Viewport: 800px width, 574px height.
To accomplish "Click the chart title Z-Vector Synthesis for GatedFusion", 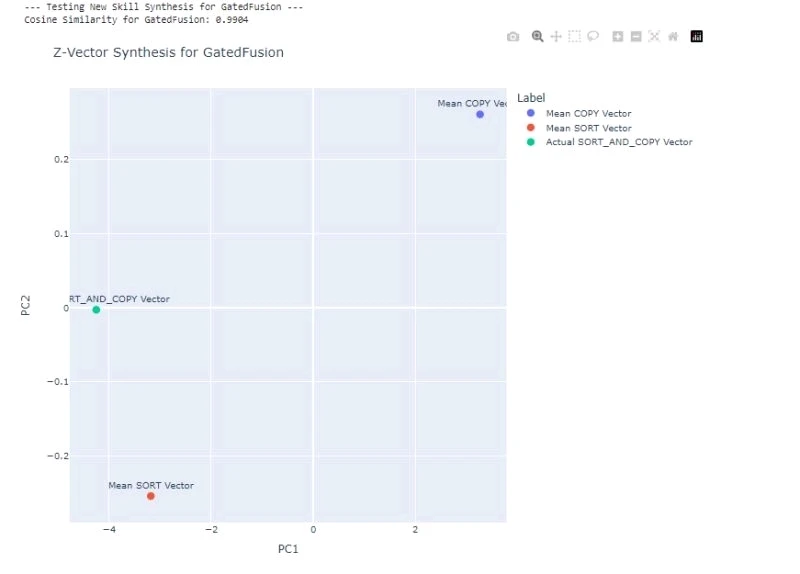I will point(168,53).
